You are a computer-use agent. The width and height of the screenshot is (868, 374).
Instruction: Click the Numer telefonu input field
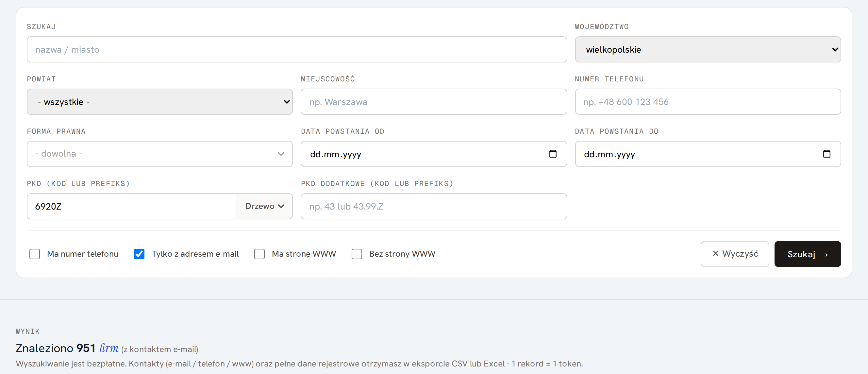708,102
